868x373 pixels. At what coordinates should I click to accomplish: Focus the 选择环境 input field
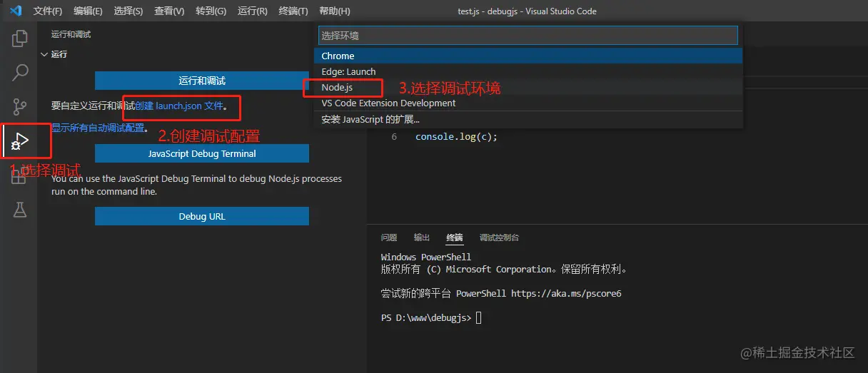[x=528, y=35]
